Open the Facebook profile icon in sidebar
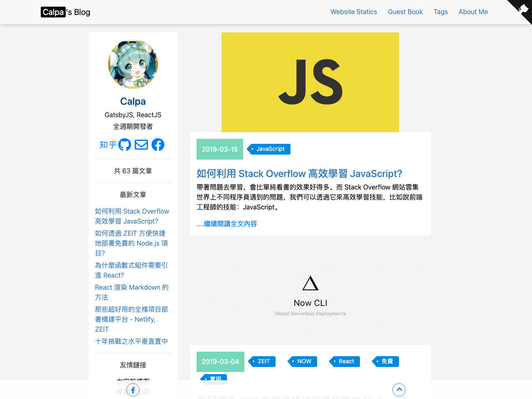 click(158, 145)
